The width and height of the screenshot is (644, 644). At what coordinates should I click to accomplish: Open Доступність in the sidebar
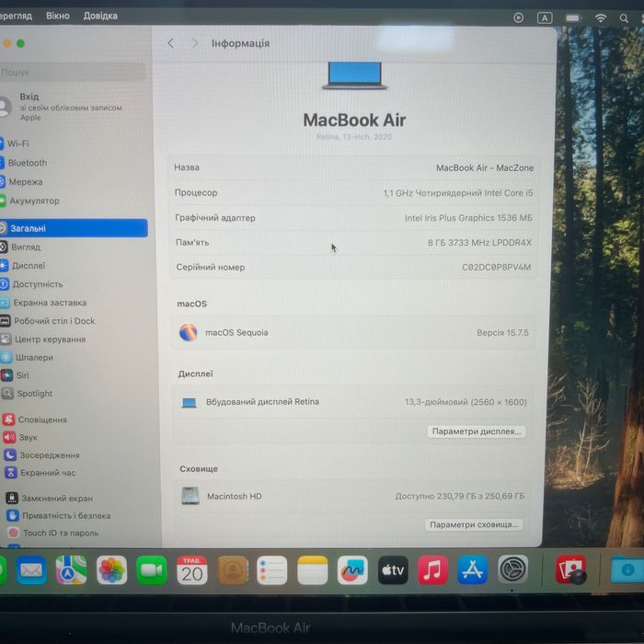click(74, 283)
